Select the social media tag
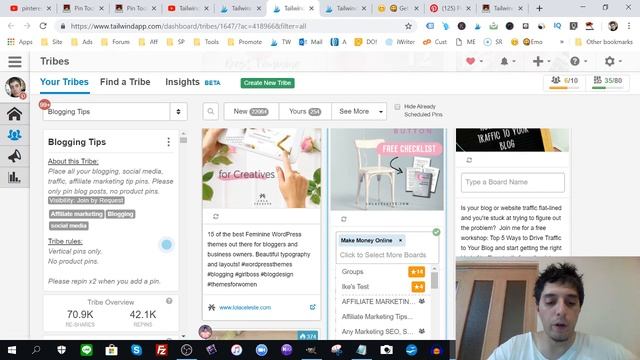640x360 pixels. [x=69, y=226]
